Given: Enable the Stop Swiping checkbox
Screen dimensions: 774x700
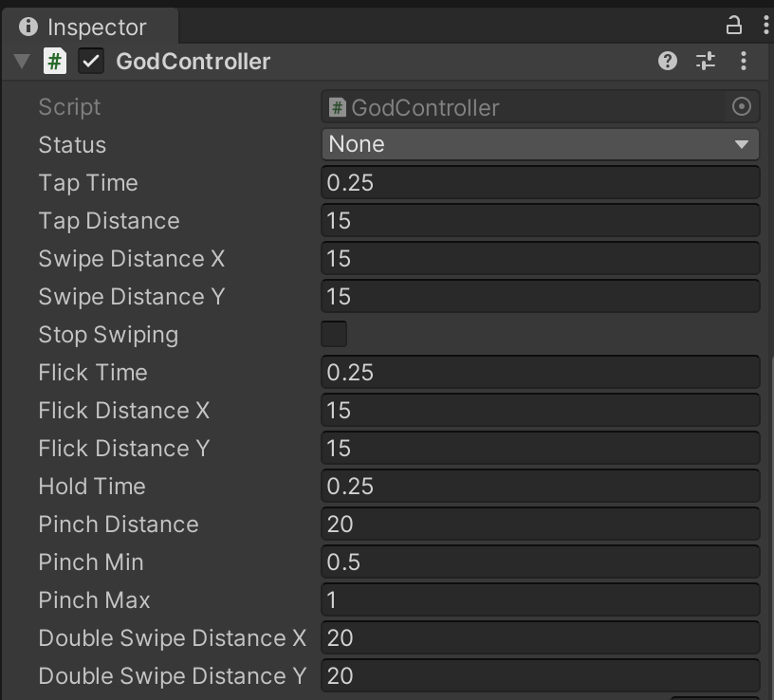Looking at the screenshot, I should click(334, 335).
